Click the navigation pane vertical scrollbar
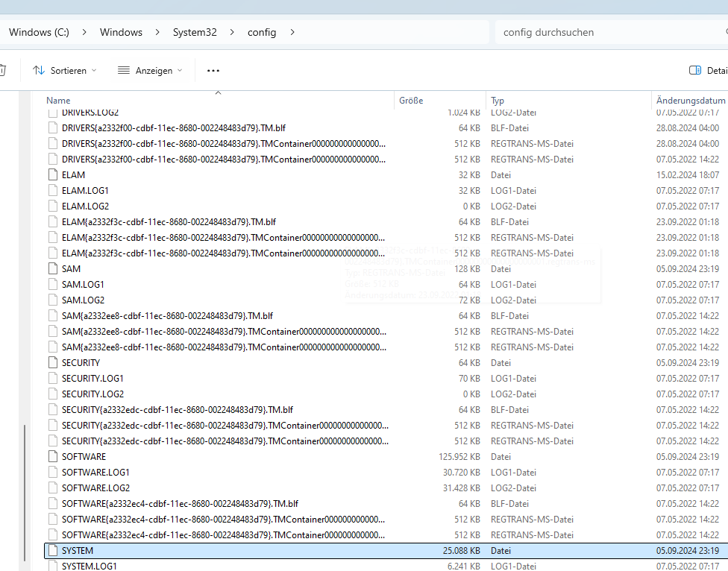728x571 pixels. 24,493
